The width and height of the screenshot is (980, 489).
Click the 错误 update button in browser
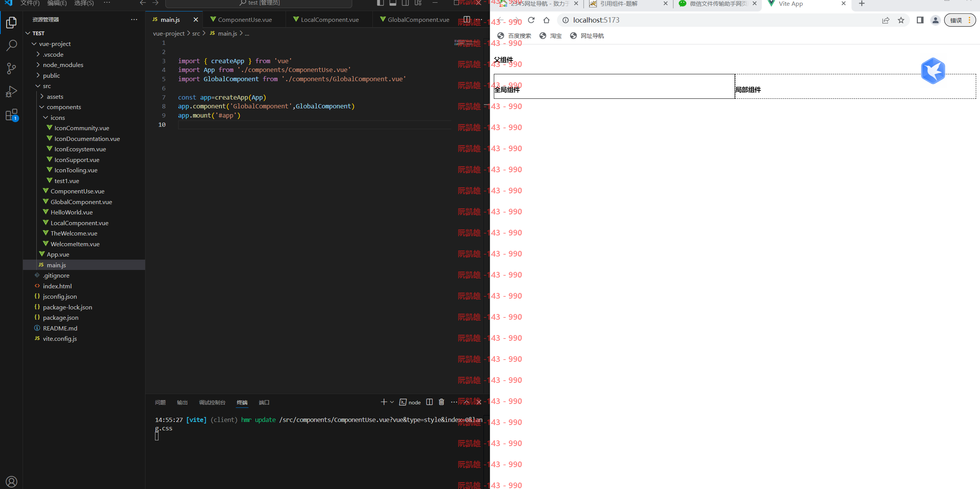960,20
